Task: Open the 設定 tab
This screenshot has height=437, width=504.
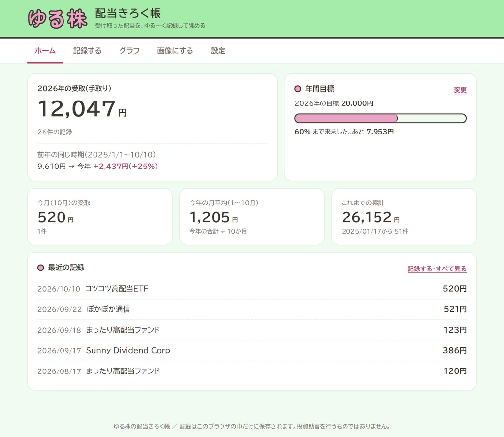Action: (218, 51)
